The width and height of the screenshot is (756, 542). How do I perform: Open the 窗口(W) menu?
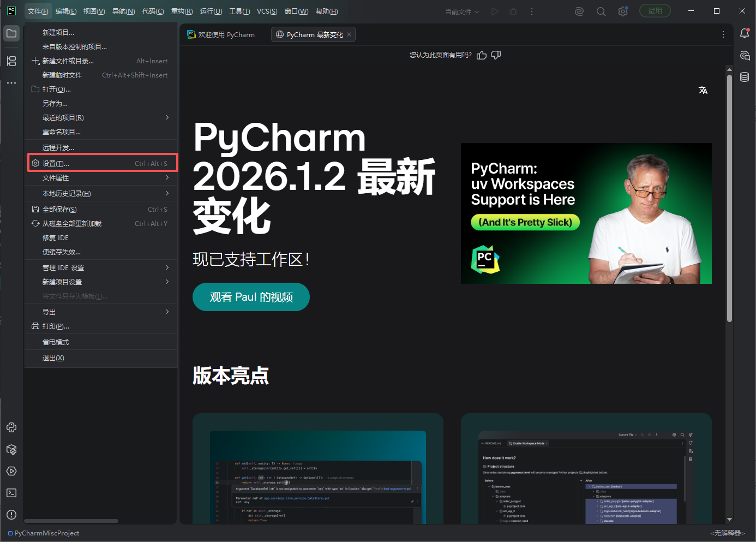(296, 11)
